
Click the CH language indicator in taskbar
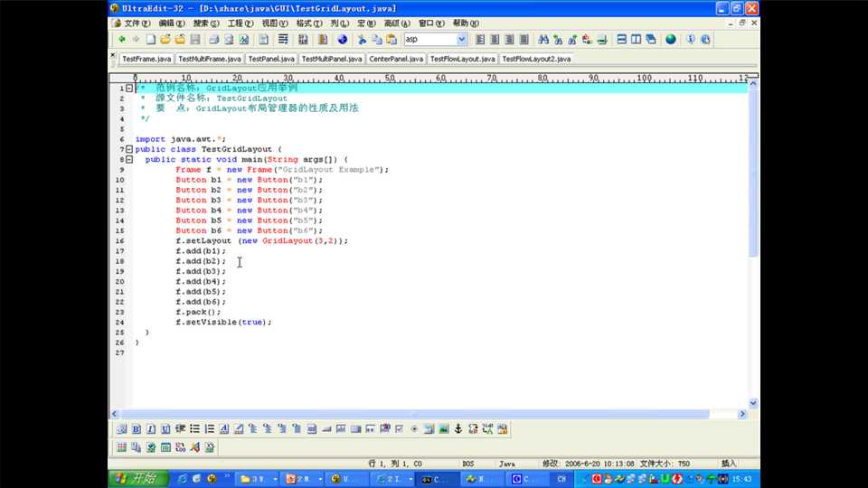pos(561,479)
